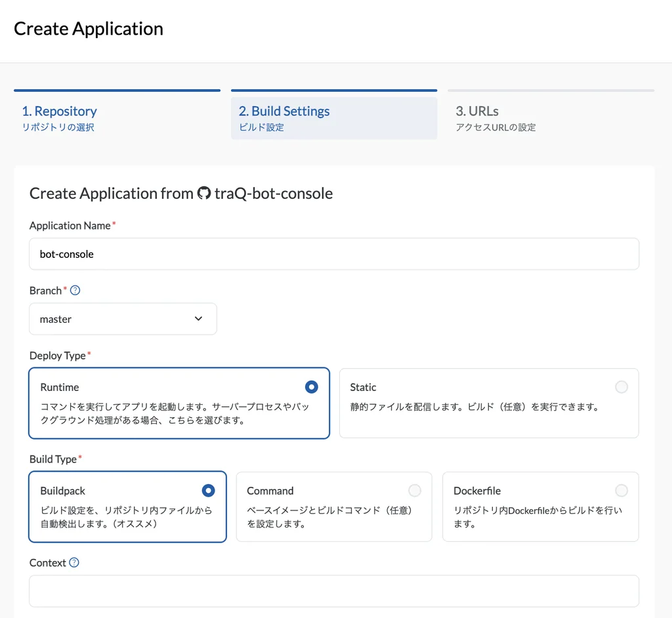Viewport: 672px width, 618px height.
Task: Click the Build Type label
Action: [x=53, y=459]
